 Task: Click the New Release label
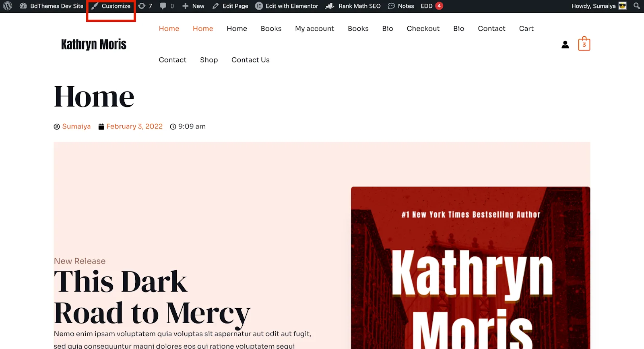click(80, 261)
